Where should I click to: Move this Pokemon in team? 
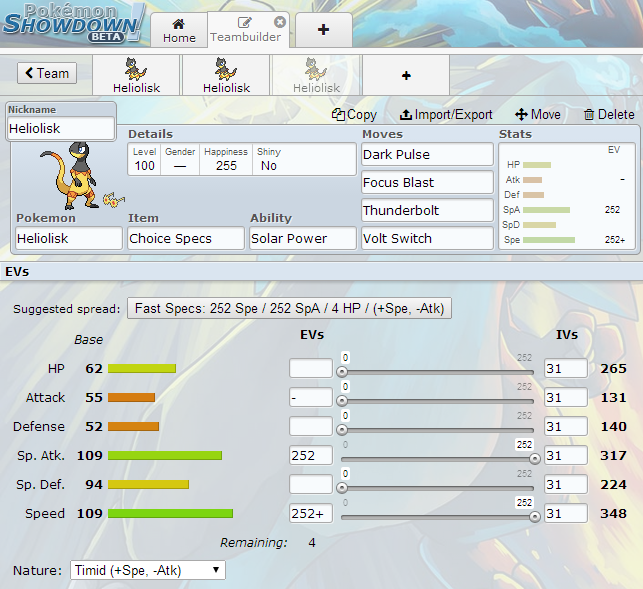pyautogui.click(x=538, y=114)
